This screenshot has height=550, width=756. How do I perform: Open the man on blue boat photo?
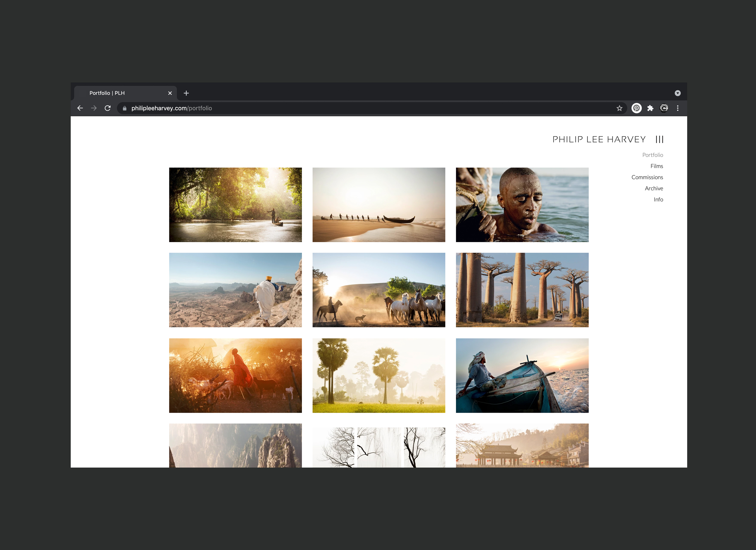[522, 376]
